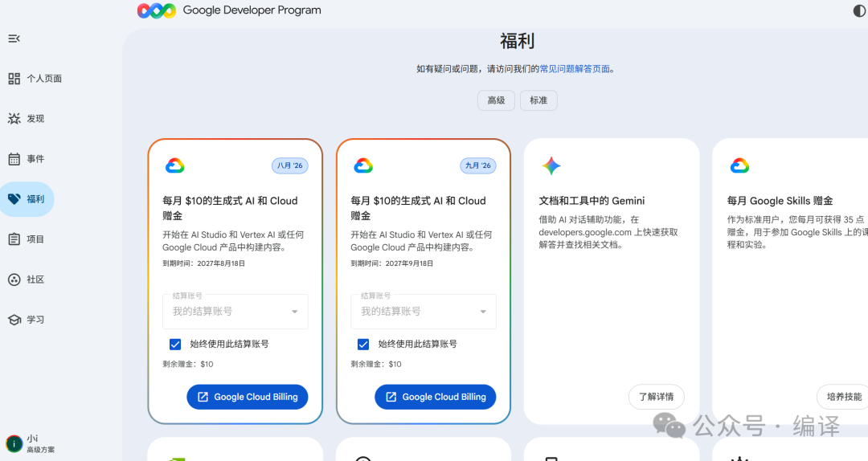Open 社区 in the sidebar
Screen dimensions: 868x461
[26, 279]
